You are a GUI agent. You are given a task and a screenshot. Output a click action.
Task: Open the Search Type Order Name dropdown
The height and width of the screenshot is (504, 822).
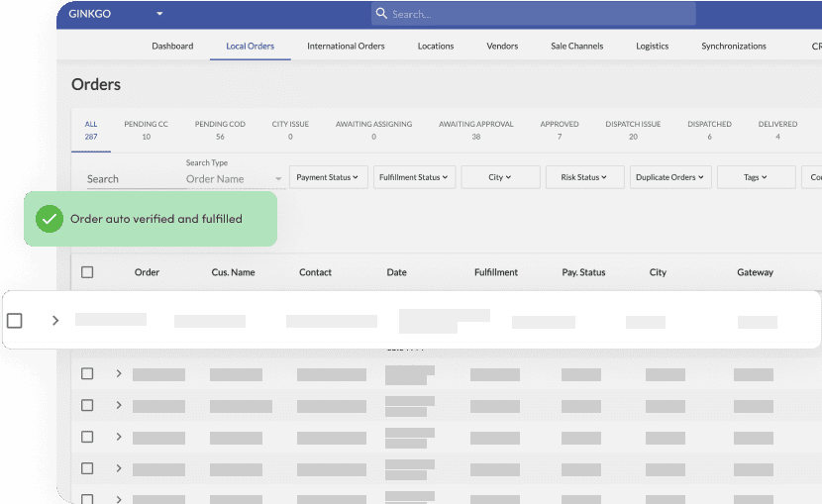coord(235,179)
